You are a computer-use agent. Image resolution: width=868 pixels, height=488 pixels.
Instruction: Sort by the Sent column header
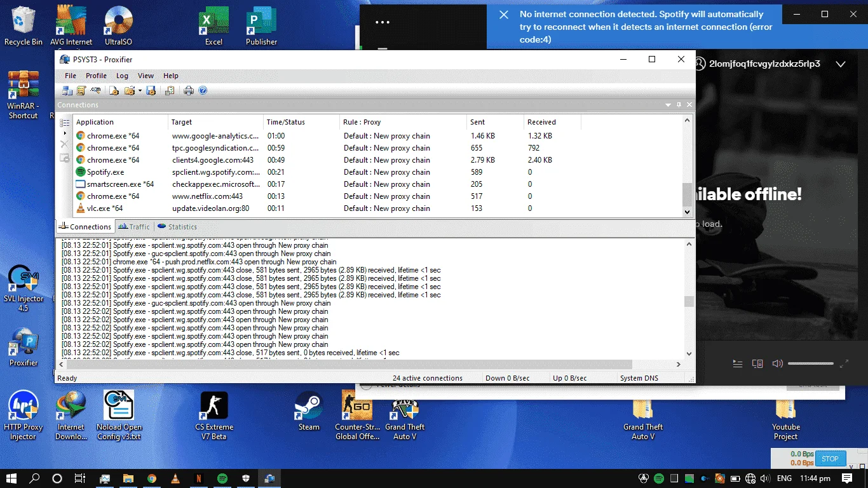[x=495, y=122]
